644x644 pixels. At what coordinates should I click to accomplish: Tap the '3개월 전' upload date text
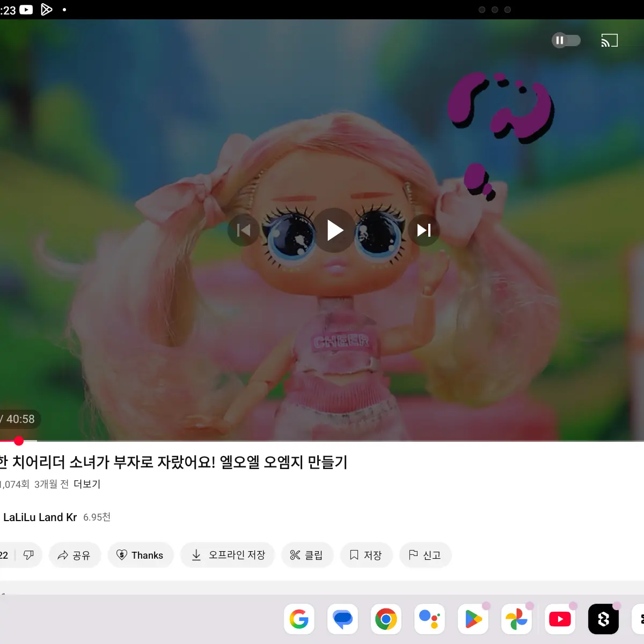pos(52,484)
